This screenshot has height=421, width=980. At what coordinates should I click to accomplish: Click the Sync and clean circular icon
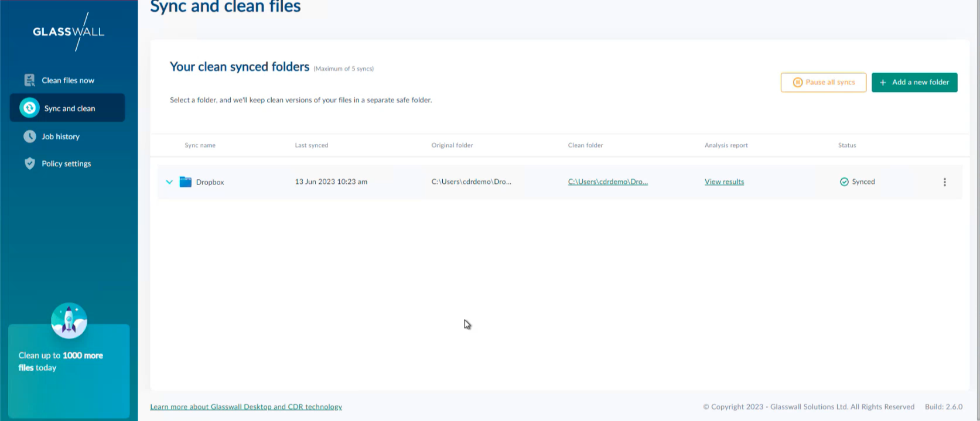[x=29, y=108]
